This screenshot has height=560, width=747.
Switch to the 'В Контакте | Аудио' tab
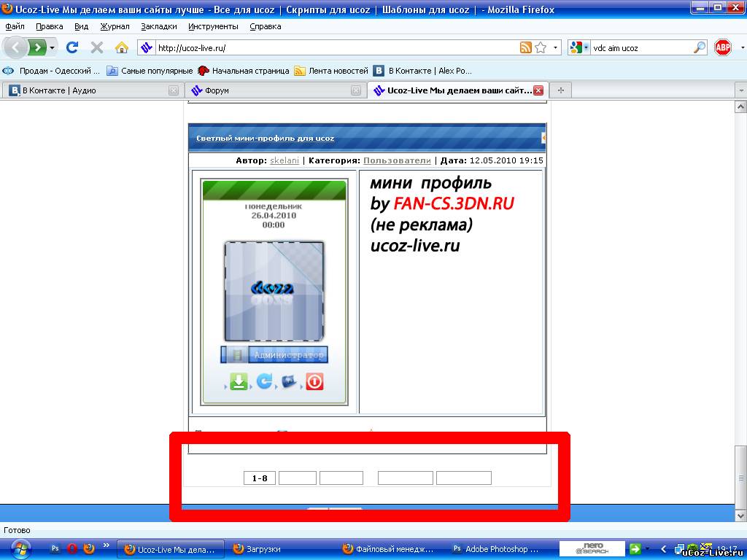coord(86,90)
